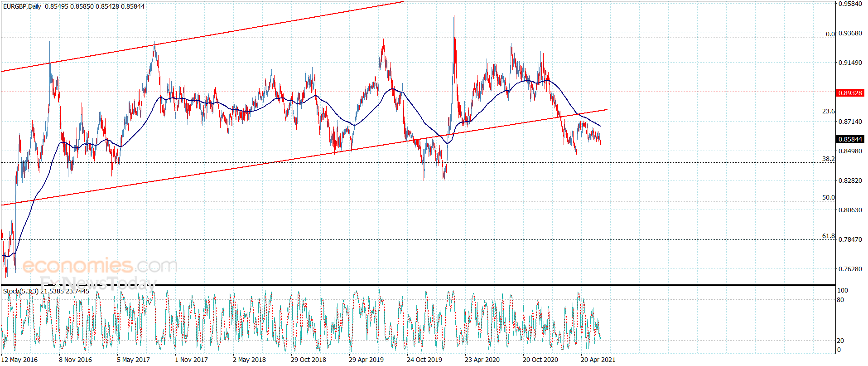Click the 0.78470 price axis value
The width and height of the screenshot is (868, 366).
pos(850,239)
